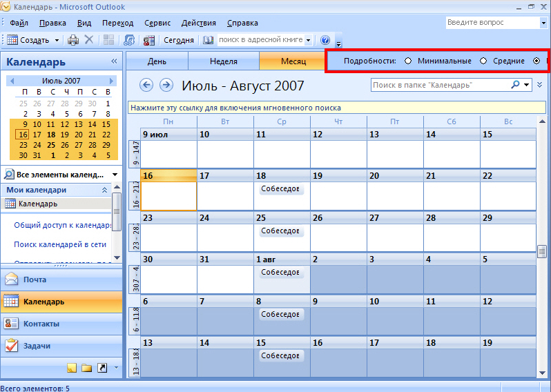Click the meeting request toolbar icon
The height and width of the screenshot is (392, 551).
coord(129,40)
